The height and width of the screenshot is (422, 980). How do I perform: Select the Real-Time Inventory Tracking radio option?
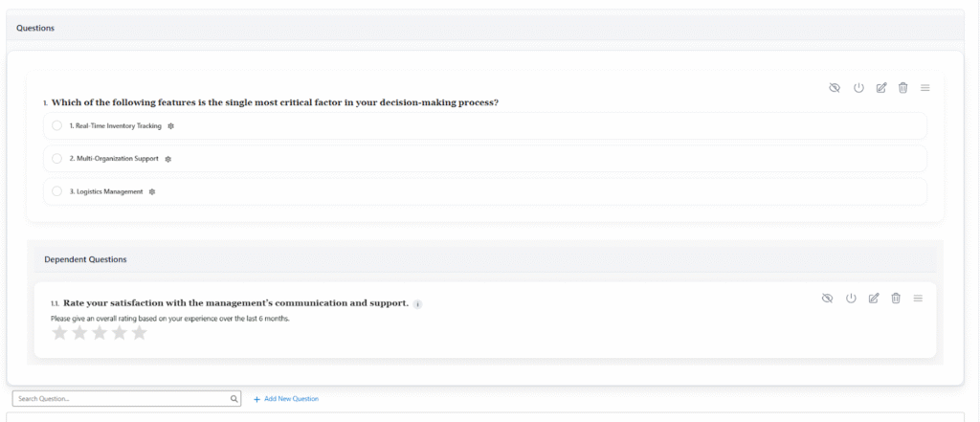[x=57, y=126]
